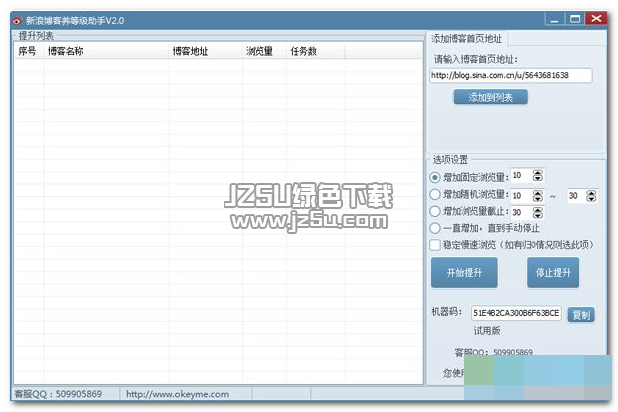Enable 稳定慢速浏览 checkbox
618x412 pixels.
click(435, 245)
